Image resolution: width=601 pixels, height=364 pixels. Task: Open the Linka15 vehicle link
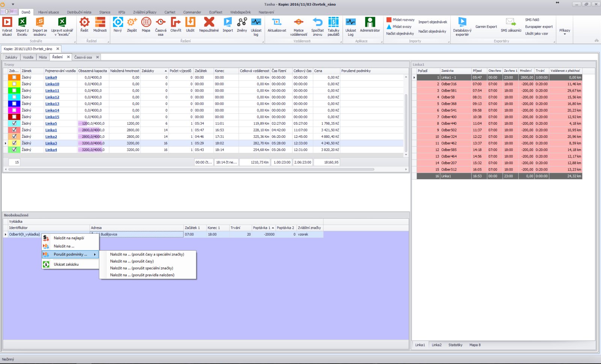52,117
